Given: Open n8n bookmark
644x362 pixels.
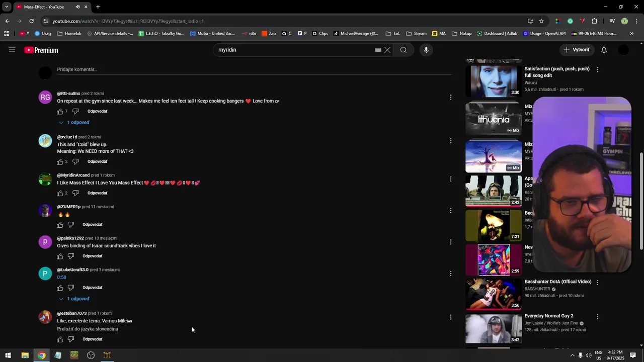Looking at the screenshot, I should (249, 34).
